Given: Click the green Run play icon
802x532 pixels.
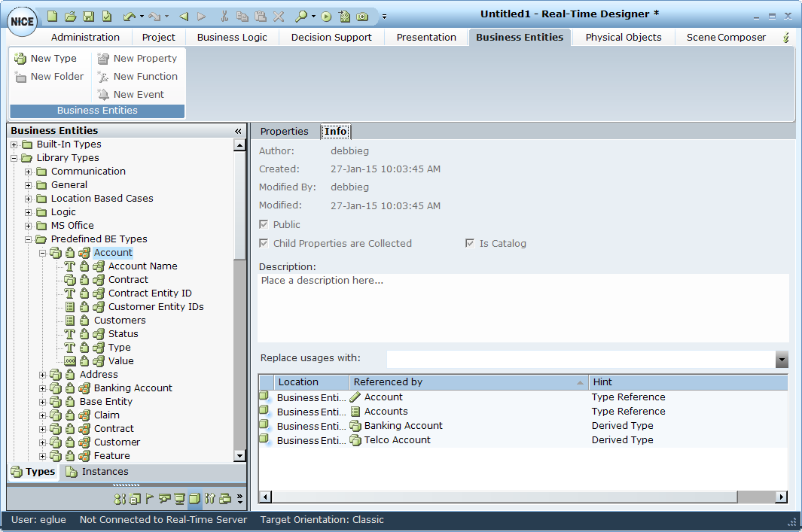Looking at the screenshot, I should pyautogui.click(x=326, y=16).
